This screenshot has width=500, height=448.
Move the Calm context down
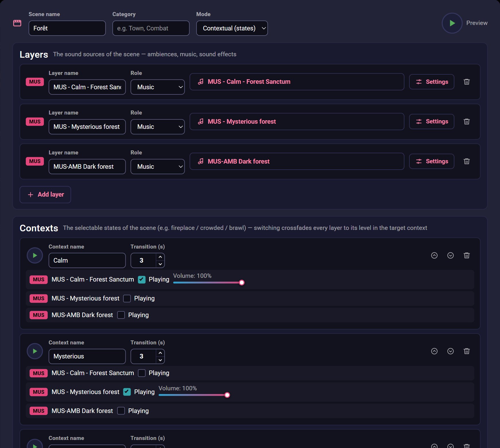(450, 255)
